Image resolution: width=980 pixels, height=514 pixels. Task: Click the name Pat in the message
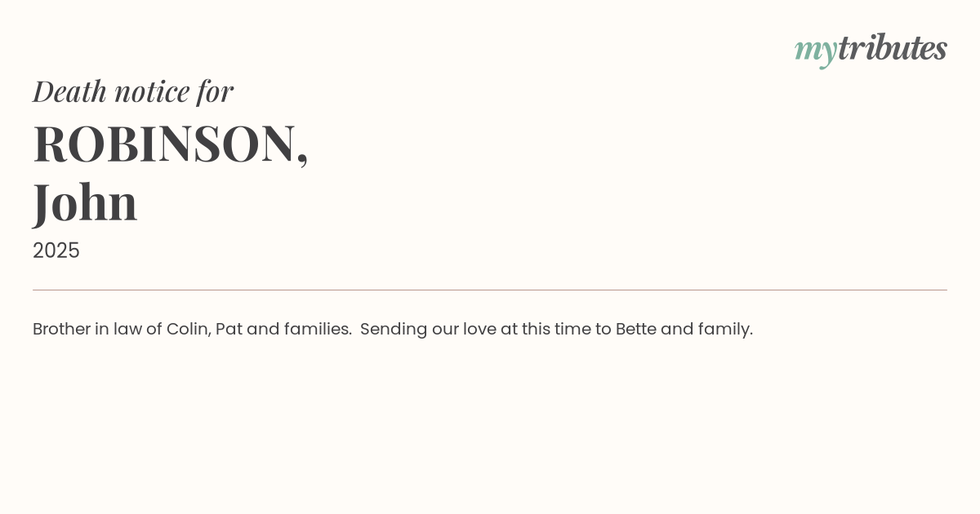(228, 329)
